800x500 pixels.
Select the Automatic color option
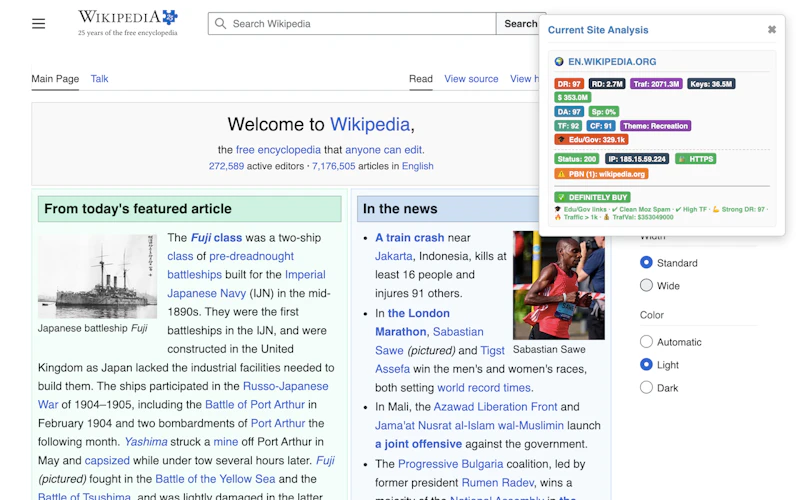point(646,341)
